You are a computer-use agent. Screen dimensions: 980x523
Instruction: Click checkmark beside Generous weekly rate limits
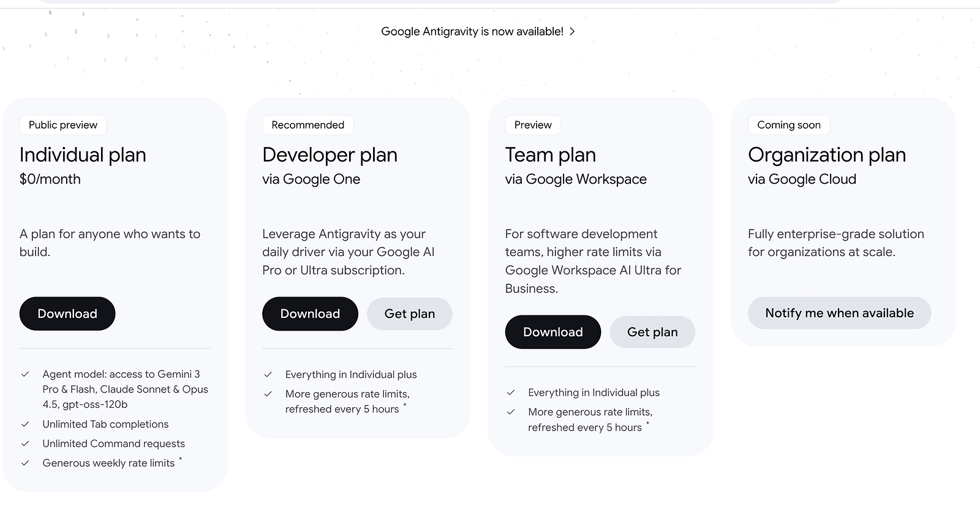(25, 463)
